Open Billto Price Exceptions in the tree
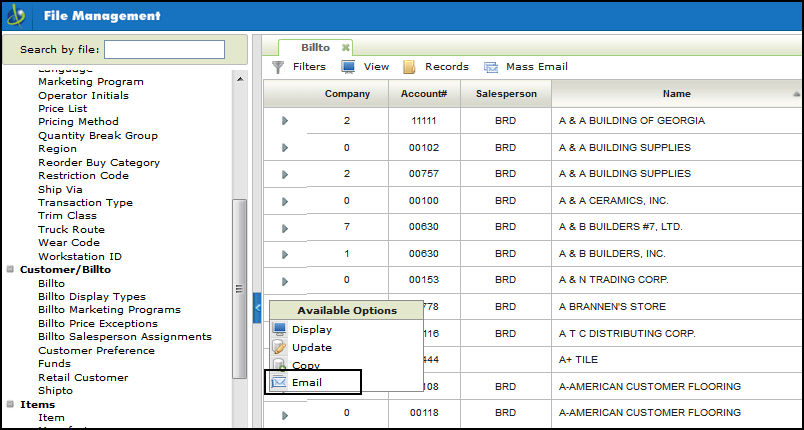804x430 pixels. [98, 324]
